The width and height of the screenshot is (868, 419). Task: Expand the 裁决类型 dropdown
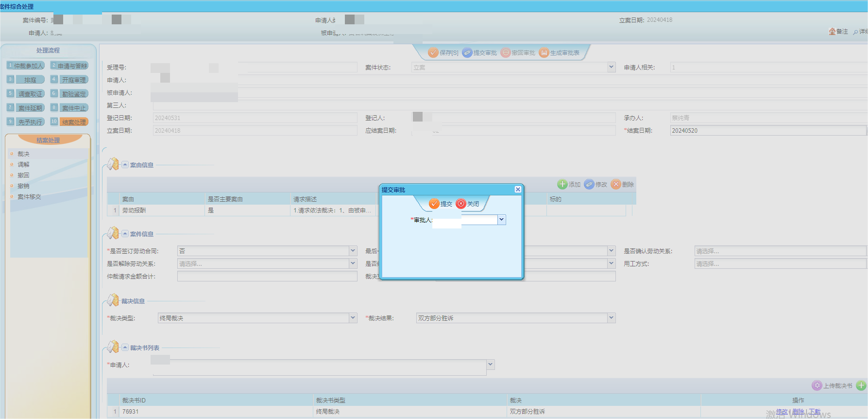[x=353, y=318]
